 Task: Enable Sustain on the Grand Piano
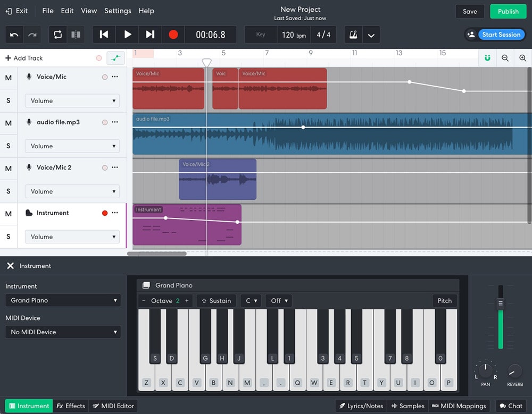[216, 300]
